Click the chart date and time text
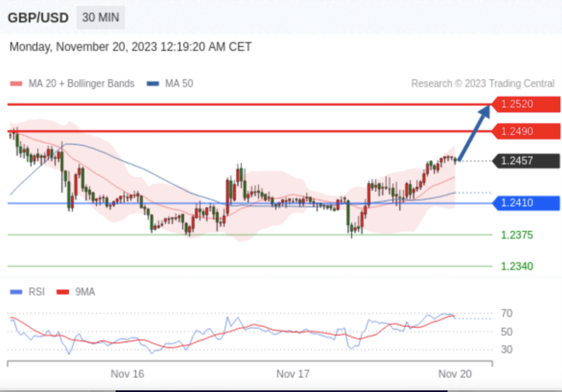Image resolution: width=562 pixels, height=392 pixels. (x=130, y=47)
